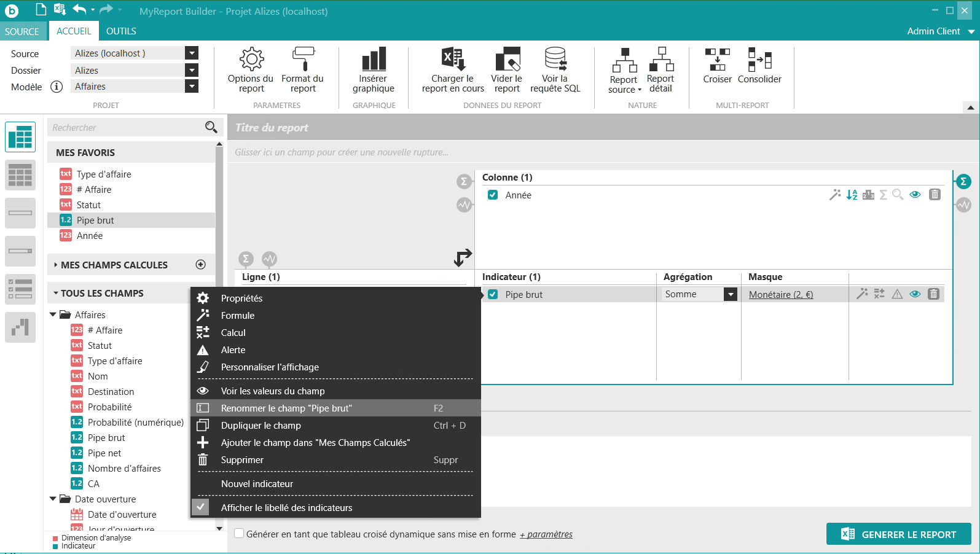Enable tableau croisé dynamique checkbox
The width and height of the screenshot is (980, 554).
click(x=240, y=534)
